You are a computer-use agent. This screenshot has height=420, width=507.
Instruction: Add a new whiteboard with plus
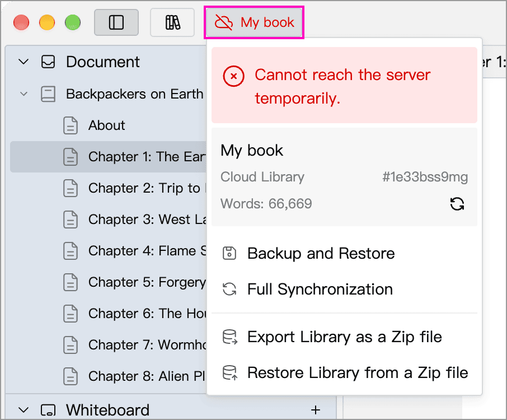tap(316, 410)
